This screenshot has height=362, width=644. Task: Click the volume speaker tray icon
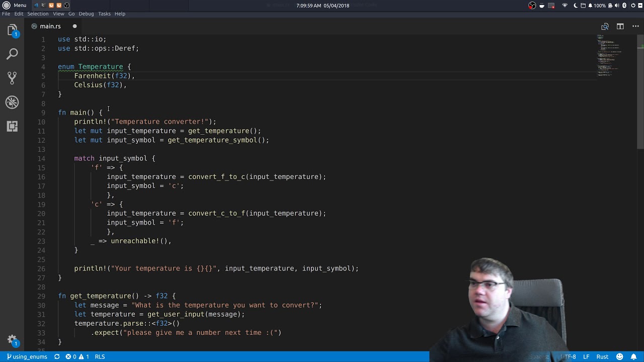coord(617,6)
